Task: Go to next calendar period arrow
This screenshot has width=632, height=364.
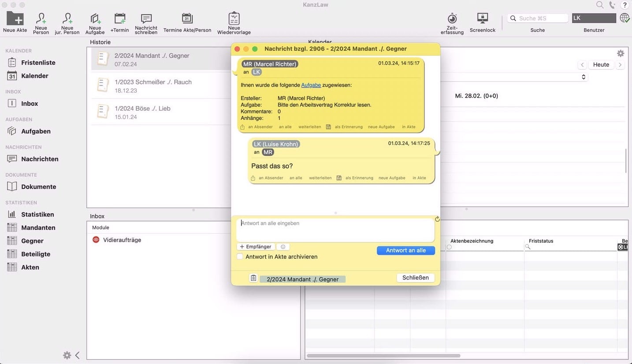Action: (x=620, y=65)
